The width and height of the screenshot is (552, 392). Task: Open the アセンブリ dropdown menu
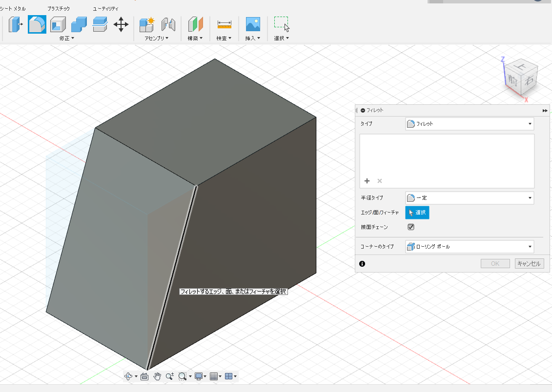tap(157, 39)
